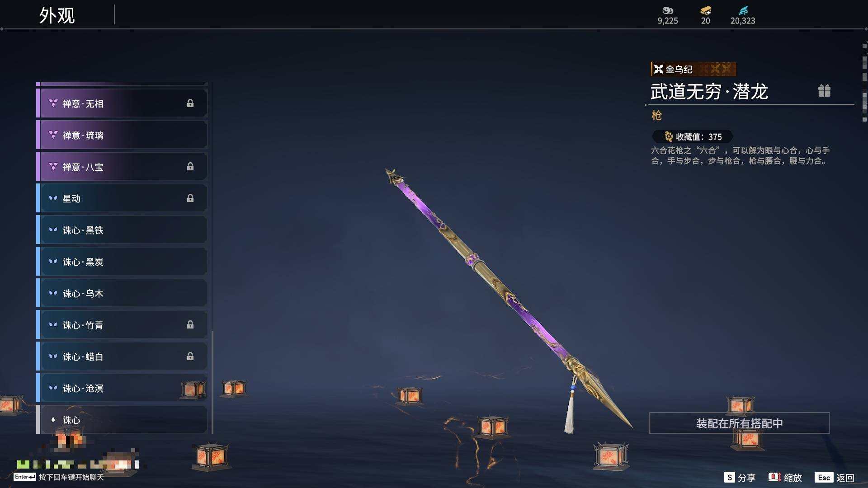The width and height of the screenshot is (868, 488).
Task: Click the 收藏值 collection value badge
Action: coord(692,136)
